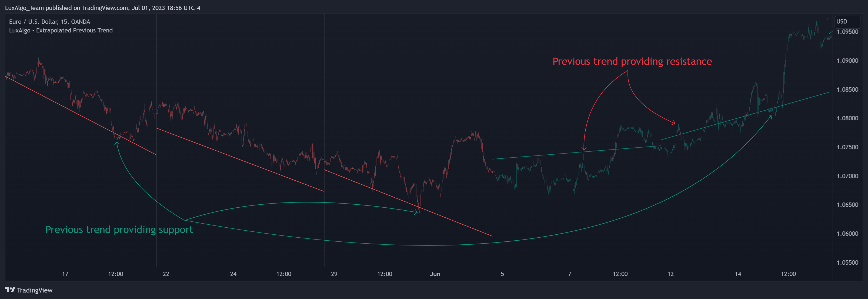Click the 17 date label on time axis

pyautogui.click(x=65, y=274)
